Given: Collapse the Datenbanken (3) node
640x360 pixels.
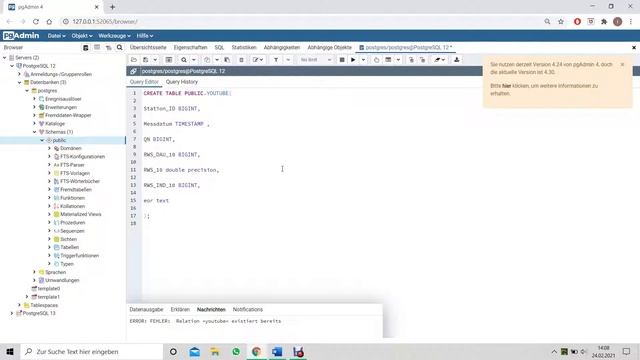Looking at the screenshot, I should click(20, 82).
